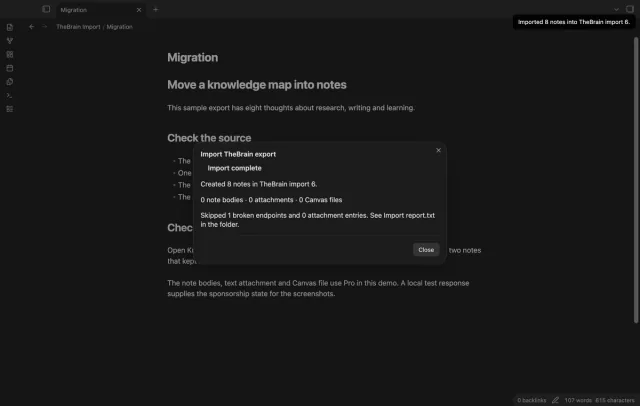640x406 pixels.
Task: Dismiss the imported 8 notes notification
Action: tap(574, 22)
